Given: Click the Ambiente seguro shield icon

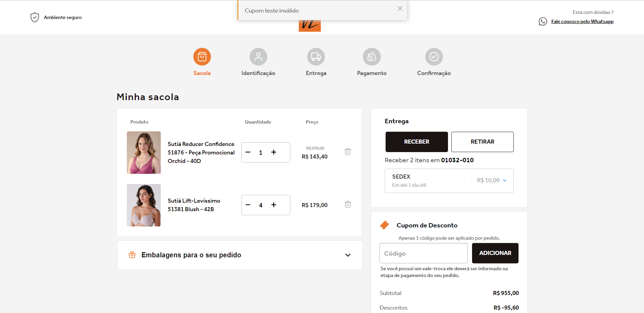Looking at the screenshot, I should click(x=35, y=17).
